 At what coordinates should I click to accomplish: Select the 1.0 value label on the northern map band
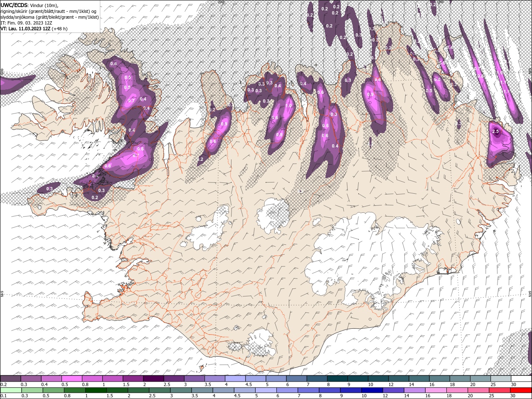(288, 106)
